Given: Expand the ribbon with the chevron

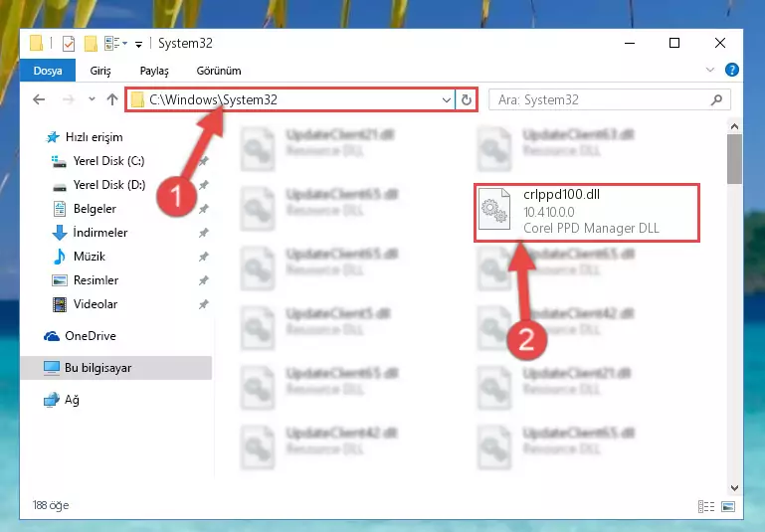Looking at the screenshot, I should pyautogui.click(x=710, y=71).
